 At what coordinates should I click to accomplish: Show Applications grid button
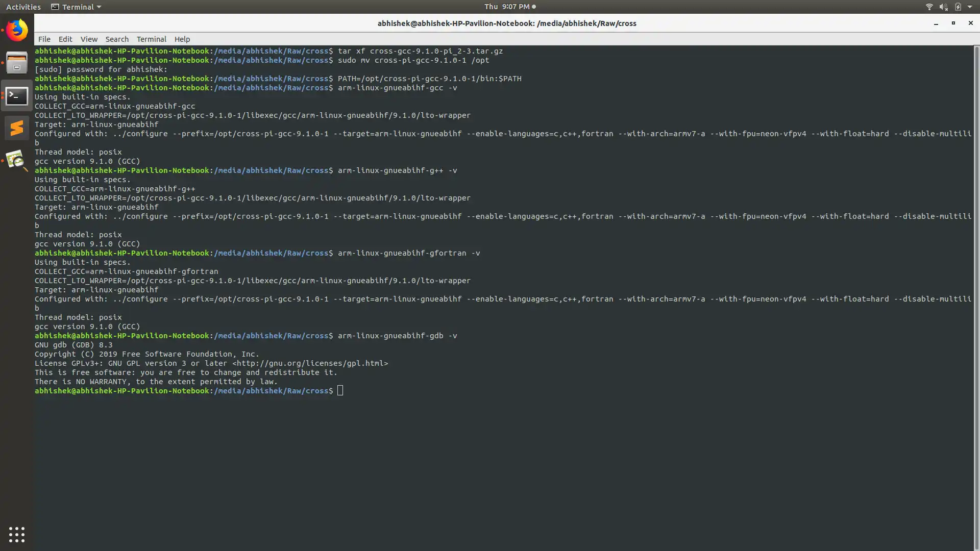point(17,534)
